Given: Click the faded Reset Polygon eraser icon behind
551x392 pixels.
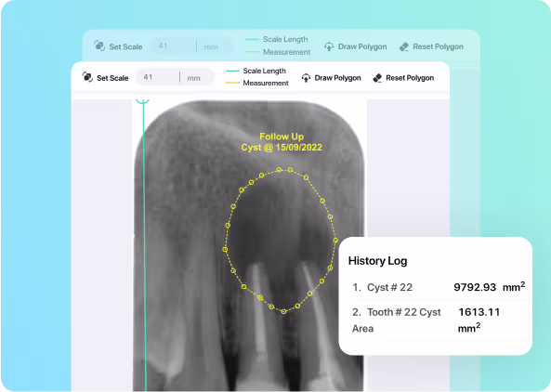Looking at the screenshot, I should [x=404, y=46].
